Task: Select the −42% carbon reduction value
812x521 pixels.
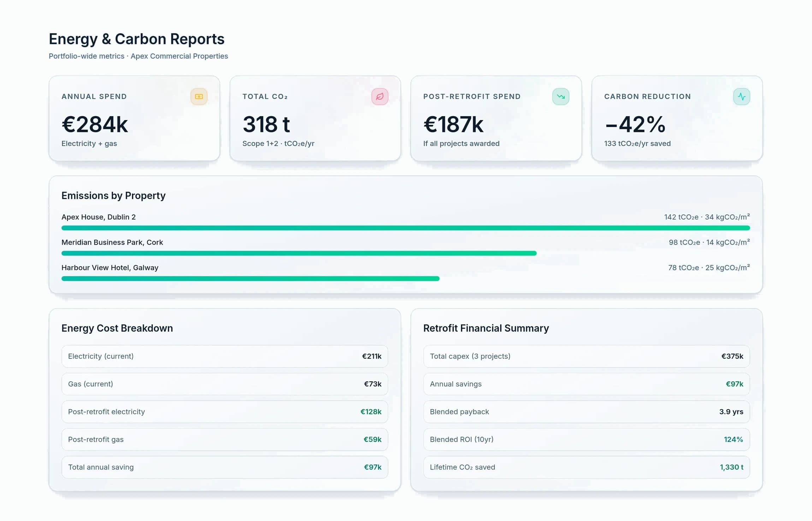Action: [635, 124]
